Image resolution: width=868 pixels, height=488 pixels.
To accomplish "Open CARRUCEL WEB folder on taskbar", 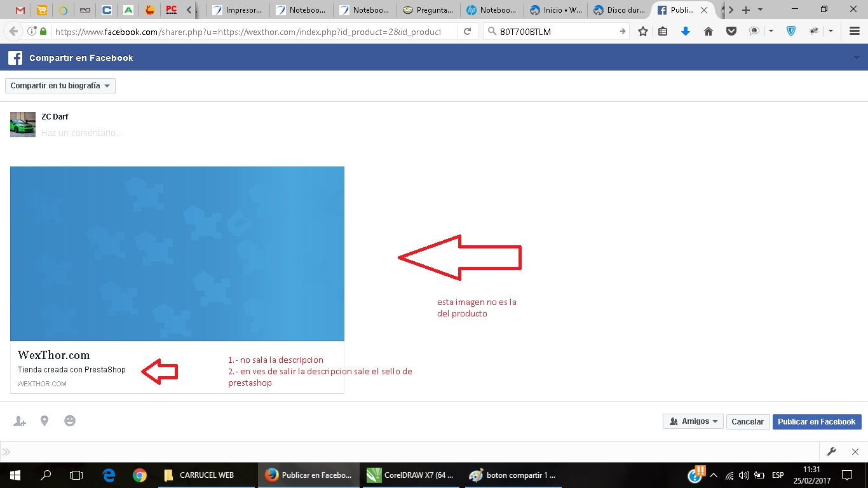I will (206, 475).
